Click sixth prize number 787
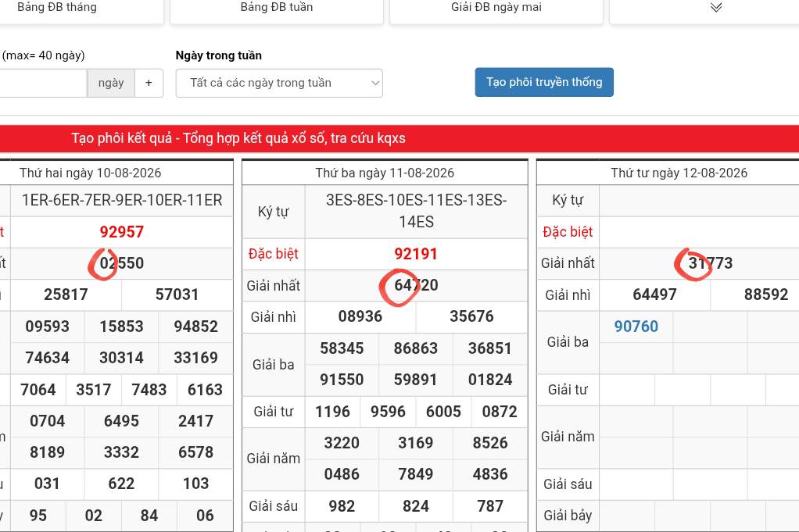Screen dimensions: 799x532 click(x=490, y=506)
